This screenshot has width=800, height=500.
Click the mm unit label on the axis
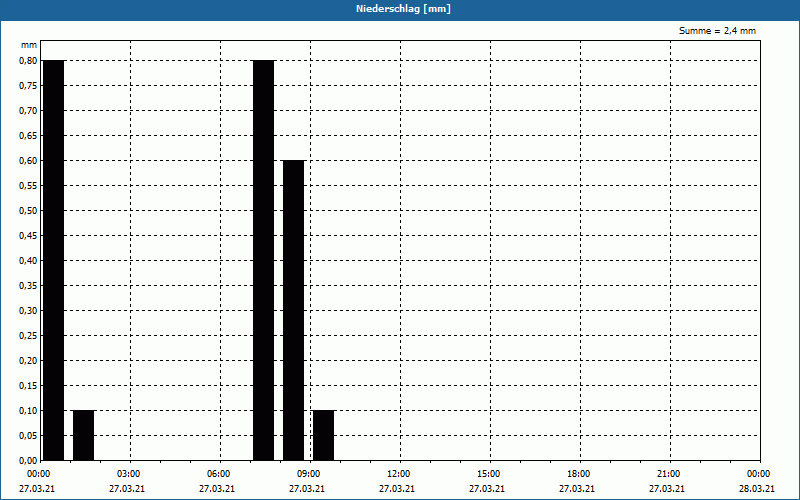pos(29,45)
